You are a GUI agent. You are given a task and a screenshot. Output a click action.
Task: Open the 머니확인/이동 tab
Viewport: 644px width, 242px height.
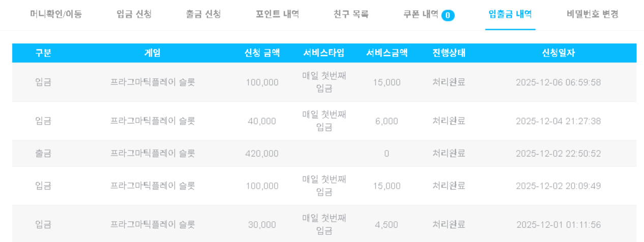(x=56, y=14)
